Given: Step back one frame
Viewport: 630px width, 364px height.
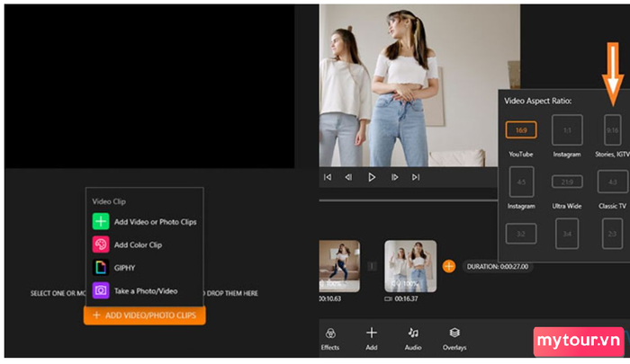Looking at the screenshot, I should click(x=348, y=177).
